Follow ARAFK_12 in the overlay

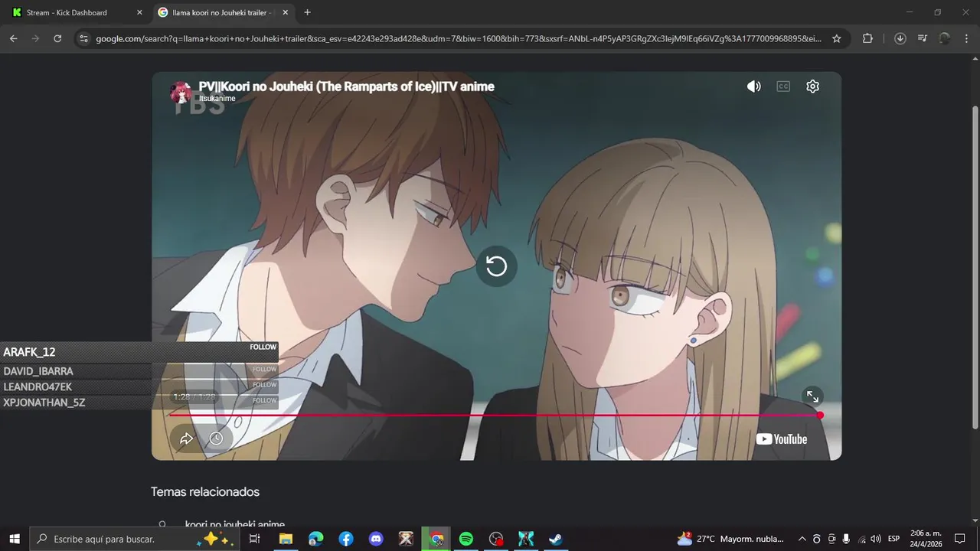coord(263,347)
